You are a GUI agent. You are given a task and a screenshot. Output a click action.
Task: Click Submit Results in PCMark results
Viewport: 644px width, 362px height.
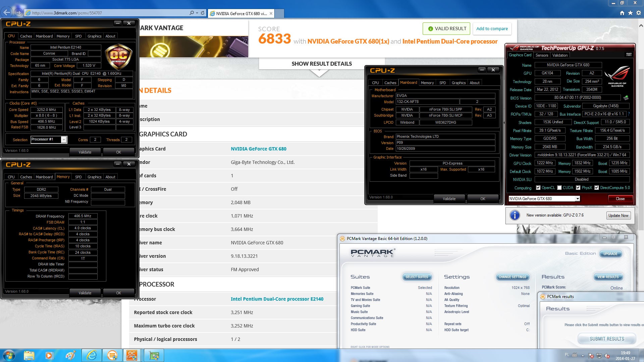[607, 339]
